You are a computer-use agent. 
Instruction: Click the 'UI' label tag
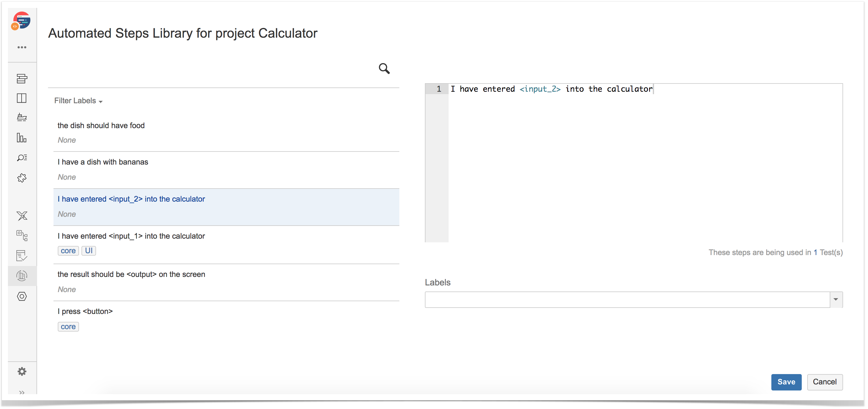(89, 251)
